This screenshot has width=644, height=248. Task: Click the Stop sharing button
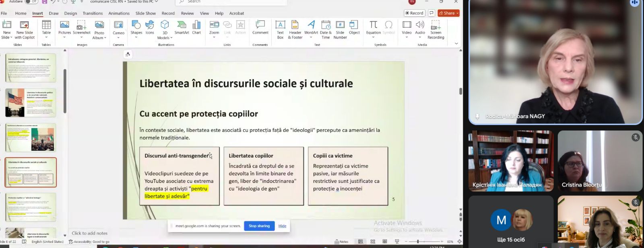pos(259,226)
